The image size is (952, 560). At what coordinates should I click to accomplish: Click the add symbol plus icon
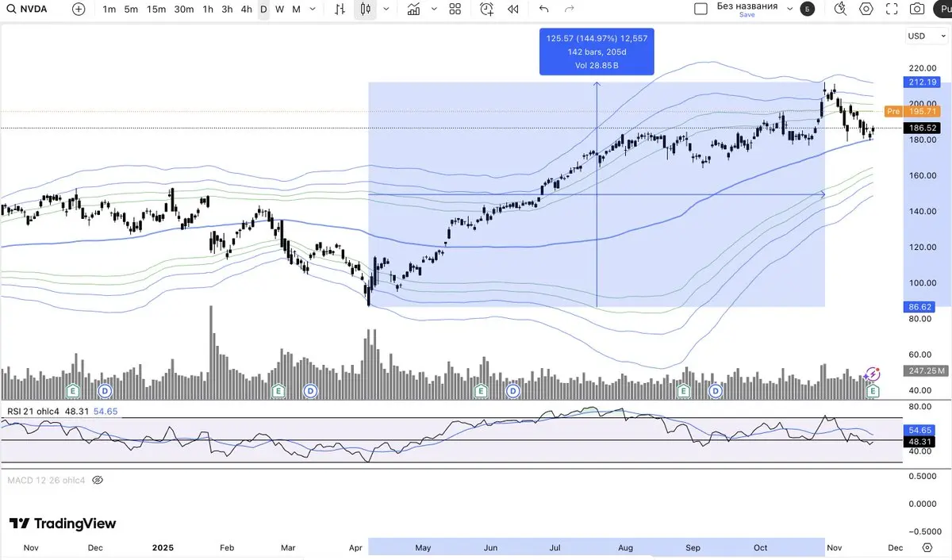point(79,10)
